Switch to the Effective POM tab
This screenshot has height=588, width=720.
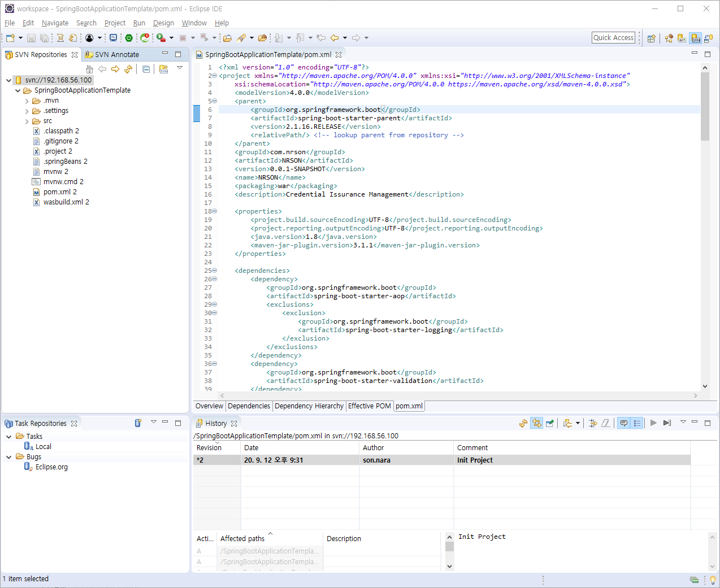click(x=369, y=406)
